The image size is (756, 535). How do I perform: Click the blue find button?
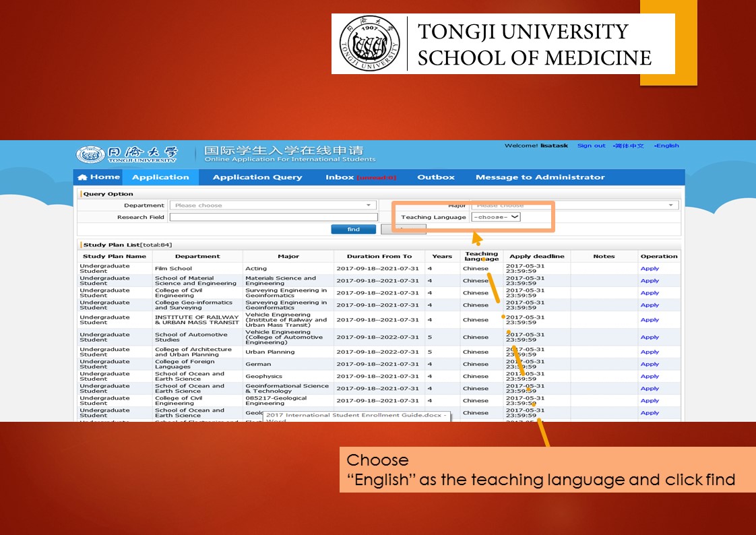tap(354, 229)
